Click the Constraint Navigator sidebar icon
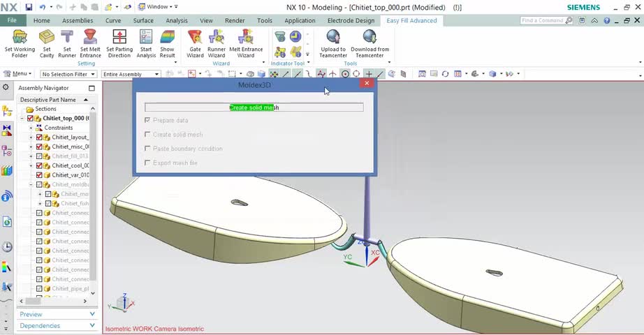Viewport: 644px width, 335px height. [7, 151]
